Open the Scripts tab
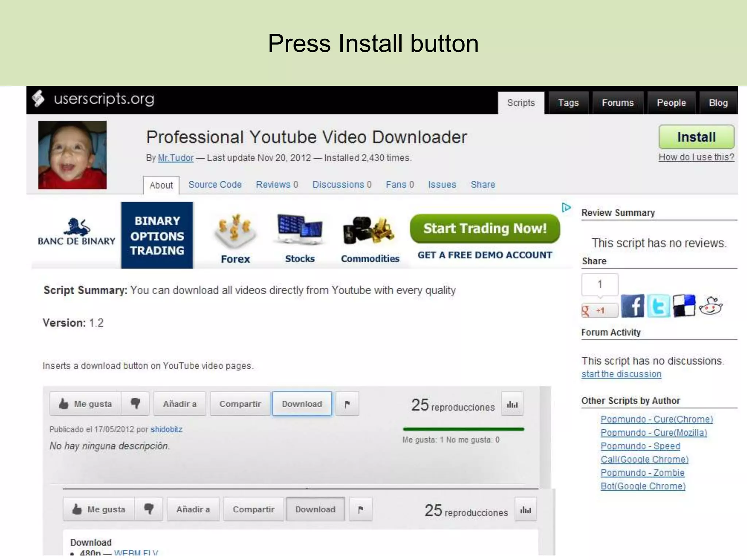 tap(521, 103)
